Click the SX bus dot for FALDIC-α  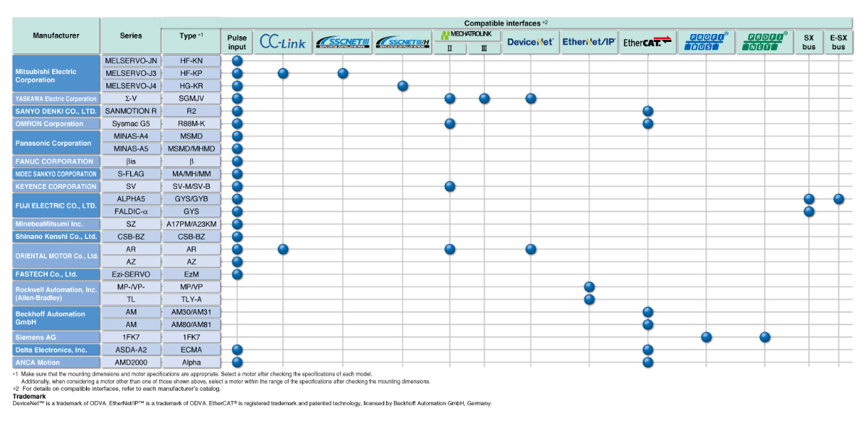[809, 211]
